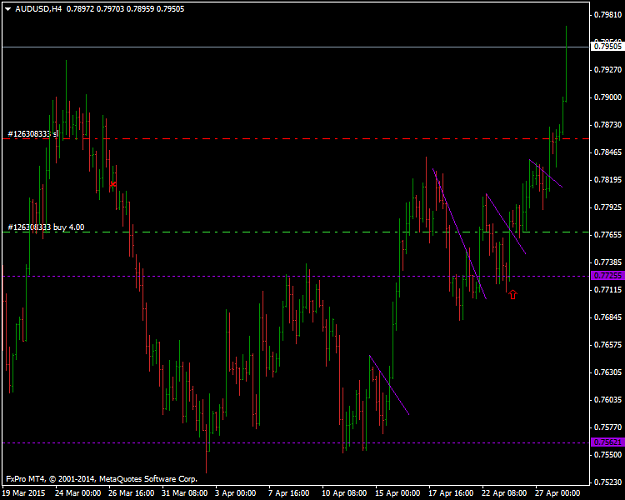Click the 0.78730 price axis label
Image resolution: width=625 pixels, height=500 pixels.
point(607,125)
